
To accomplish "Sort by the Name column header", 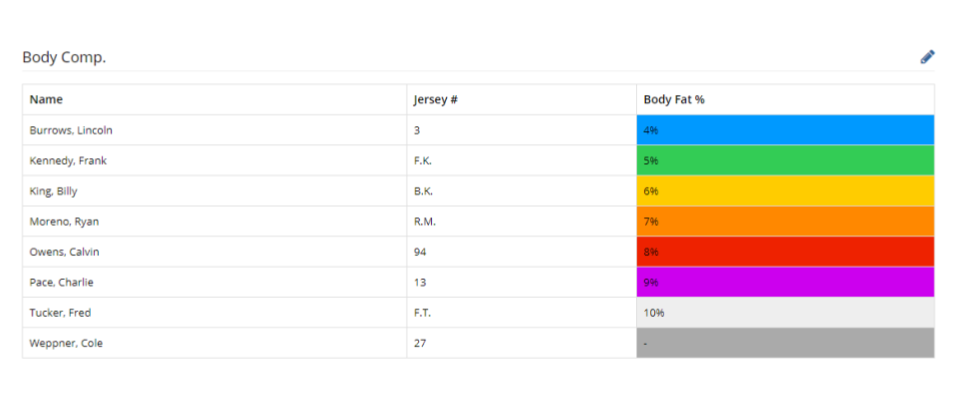I will 47,100.
